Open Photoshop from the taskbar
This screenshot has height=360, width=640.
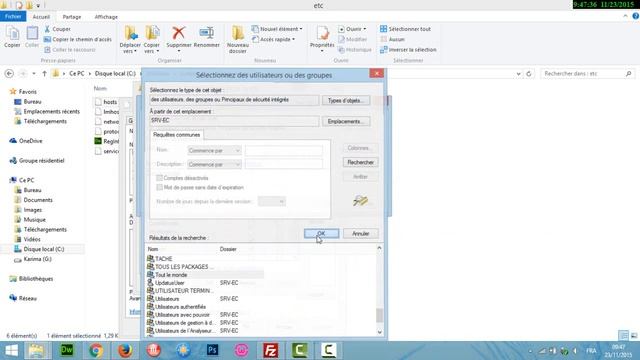coord(212,350)
